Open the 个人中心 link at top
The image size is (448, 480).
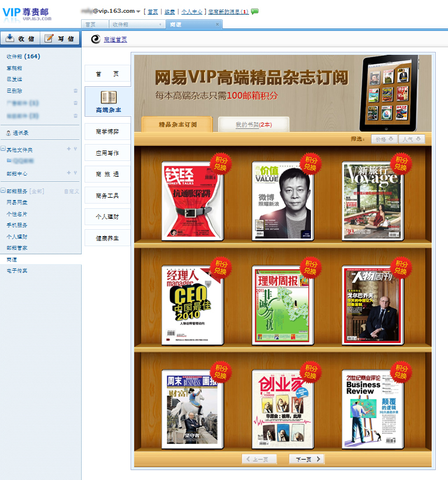point(192,11)
